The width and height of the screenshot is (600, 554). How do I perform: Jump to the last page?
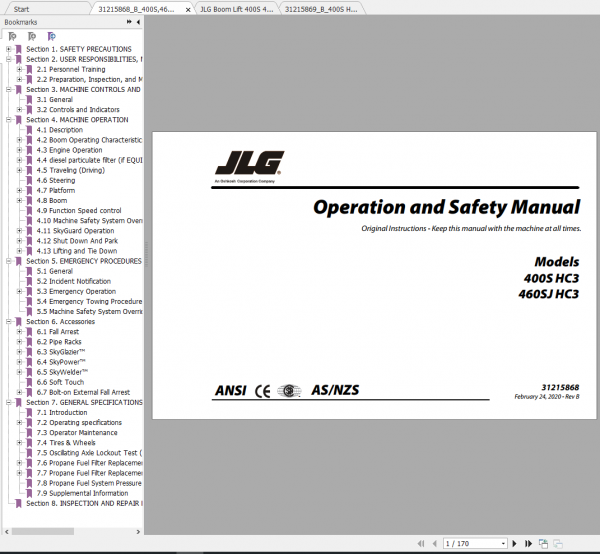(528, 543)
